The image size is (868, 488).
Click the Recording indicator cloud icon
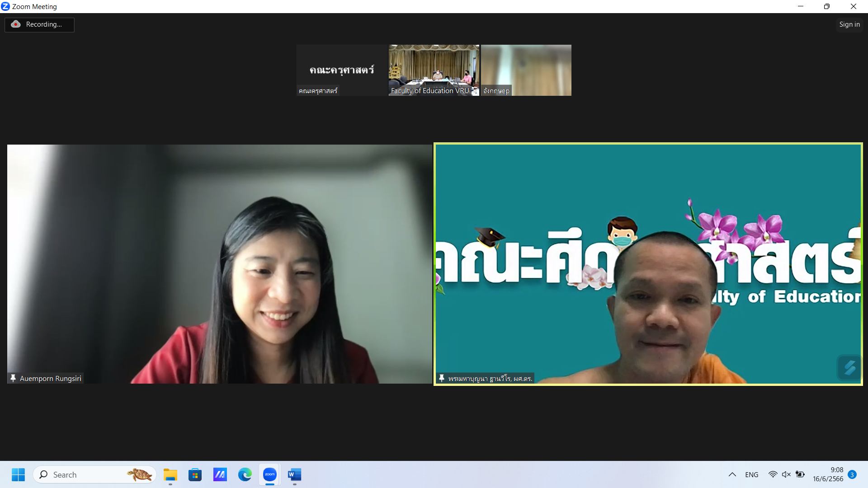click(16, 24)
